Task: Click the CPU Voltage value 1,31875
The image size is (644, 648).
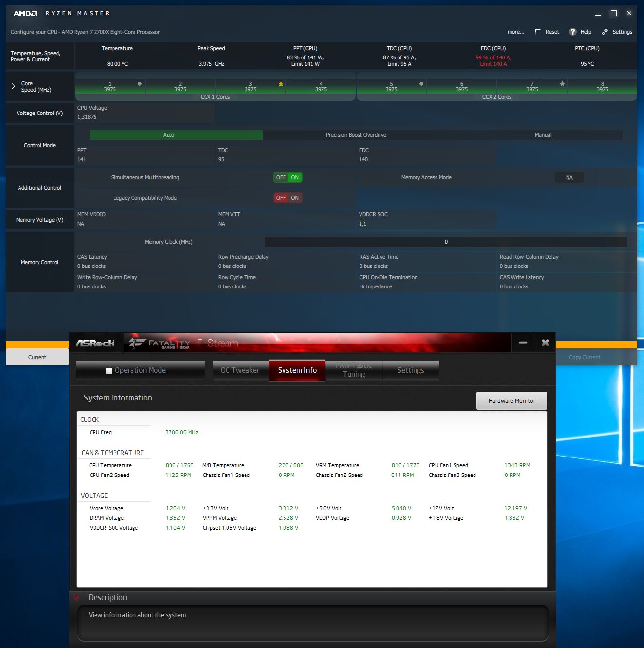Action: coord(87,117)
